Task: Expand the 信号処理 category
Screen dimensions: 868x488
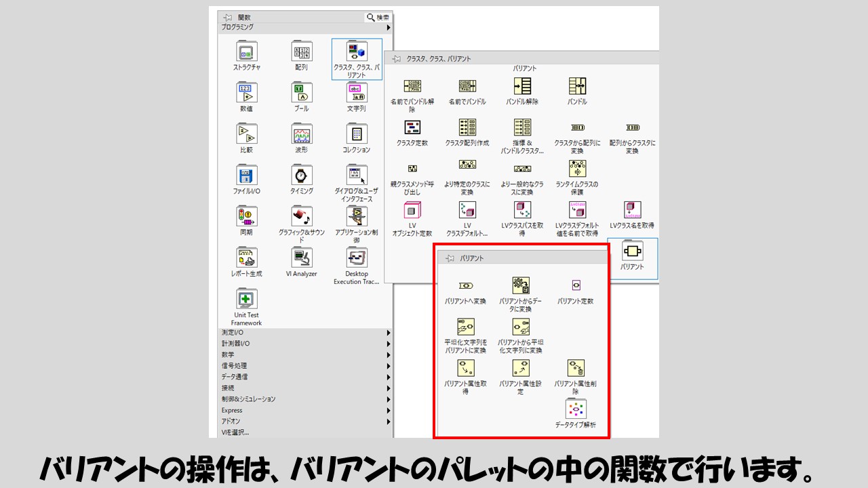Action: coord(305,366)
